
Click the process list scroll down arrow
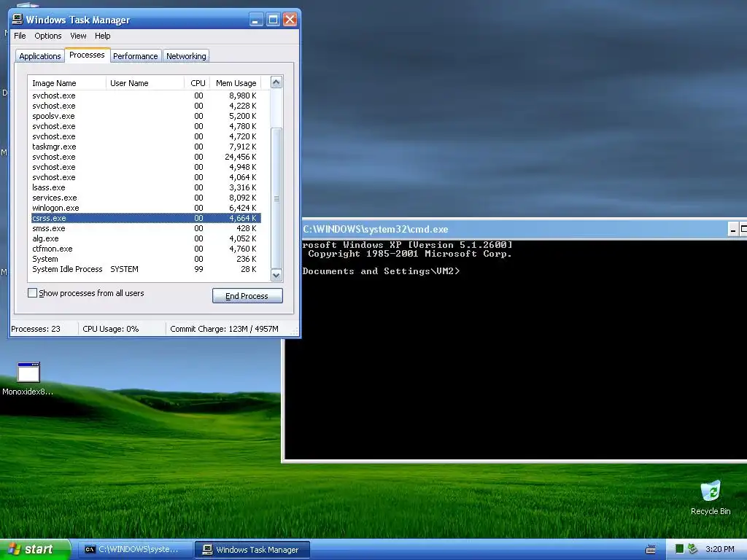(276, 275)
